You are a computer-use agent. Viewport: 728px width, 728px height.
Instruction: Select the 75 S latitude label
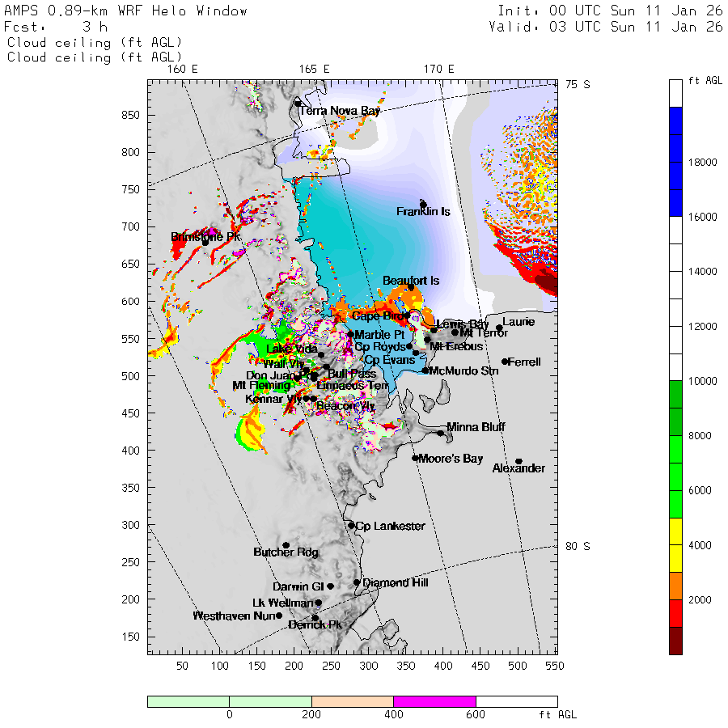578,84
